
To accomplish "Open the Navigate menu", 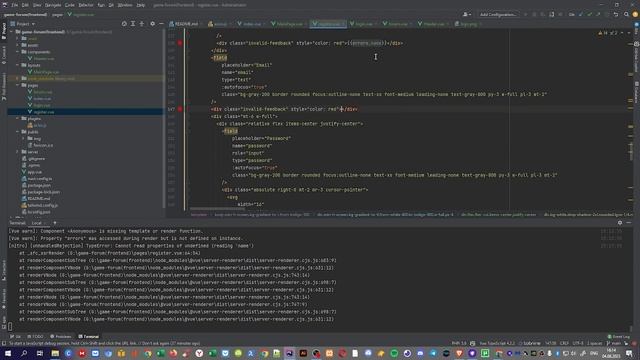I will coord(53,5).
